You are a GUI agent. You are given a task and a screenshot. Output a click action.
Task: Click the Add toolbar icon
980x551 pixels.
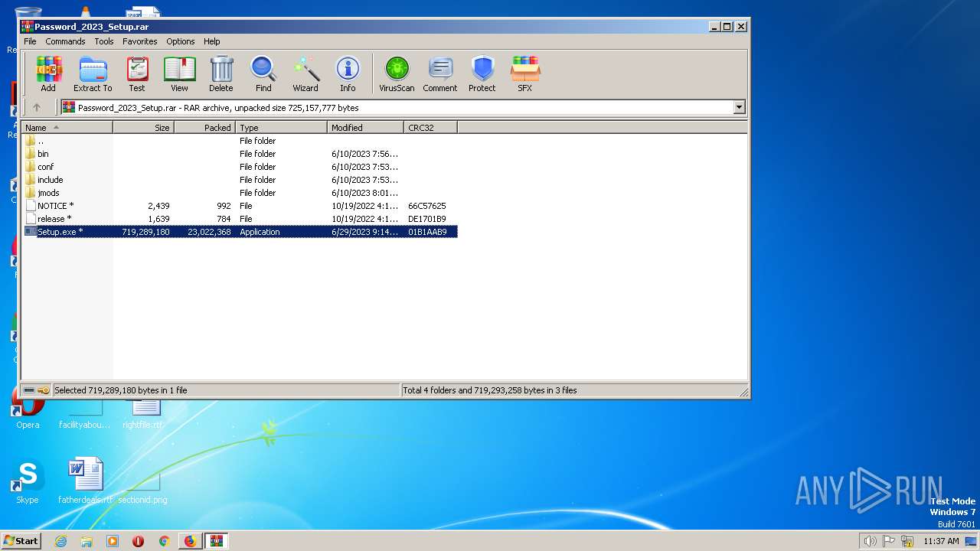pyautogui.click(x=48, y=74)
